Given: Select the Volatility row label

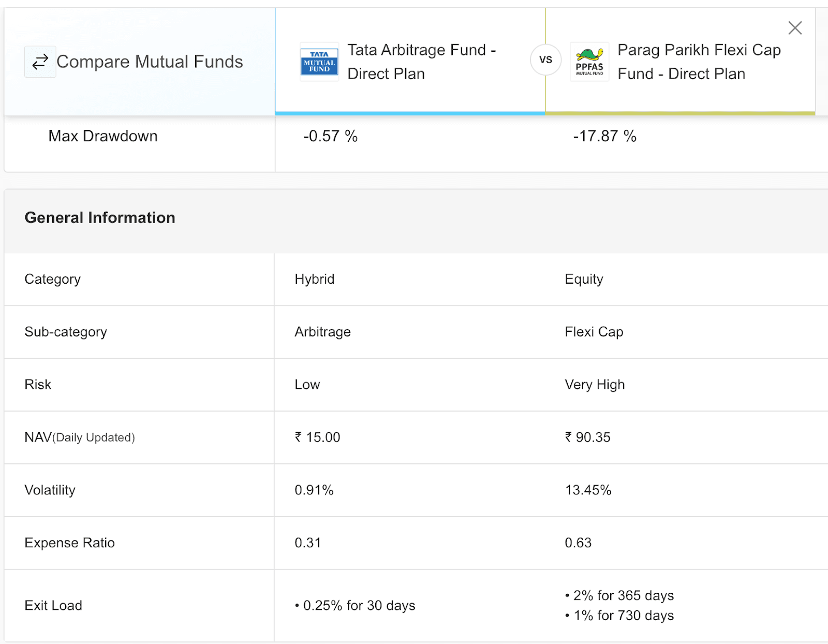Looking at the screenshot, I should (x=50, y=490).
